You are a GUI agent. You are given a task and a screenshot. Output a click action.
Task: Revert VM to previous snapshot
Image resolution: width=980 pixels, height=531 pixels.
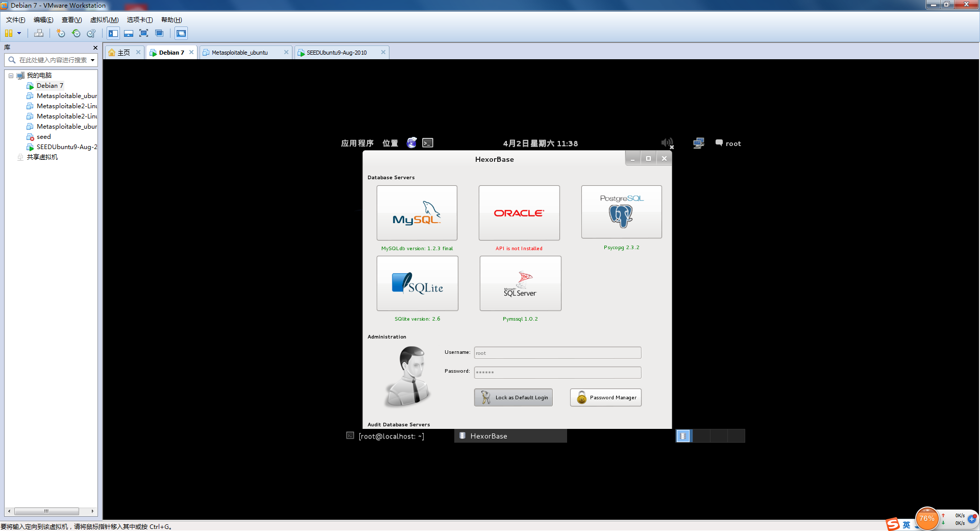coord(76,33)
